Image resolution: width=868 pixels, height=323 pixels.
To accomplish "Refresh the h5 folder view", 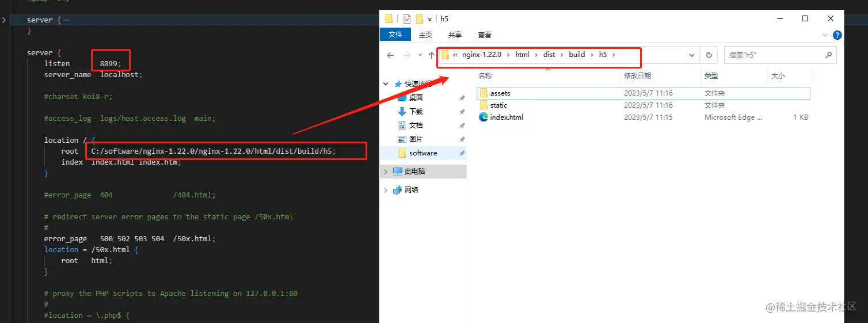I will (709, 55).
